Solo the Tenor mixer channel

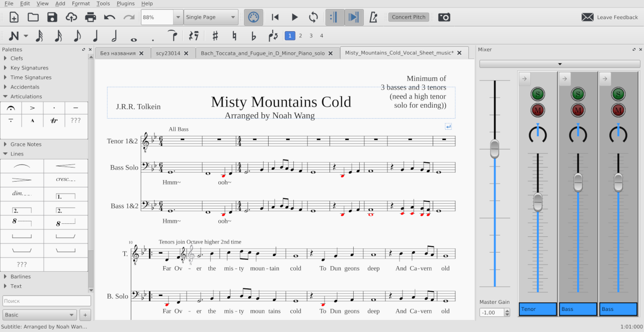tap(538, 94)
